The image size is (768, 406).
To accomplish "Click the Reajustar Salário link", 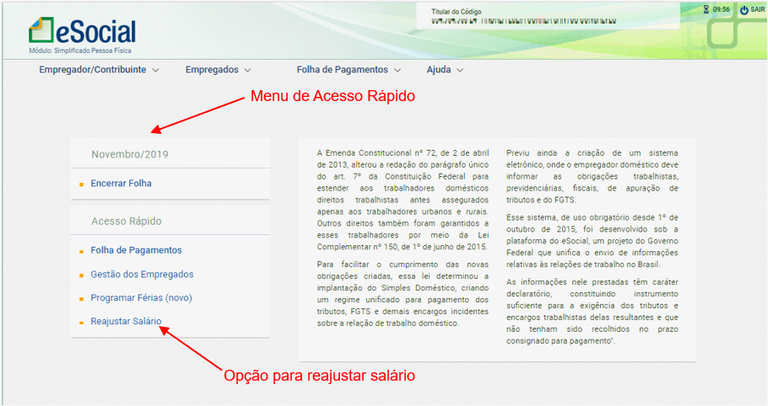I will click(x=126, y=321).
